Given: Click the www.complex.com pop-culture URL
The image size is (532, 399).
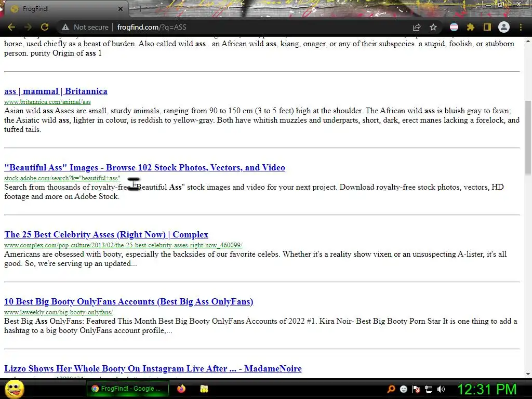Looking at the screenshot, I should tap(123, 245).
